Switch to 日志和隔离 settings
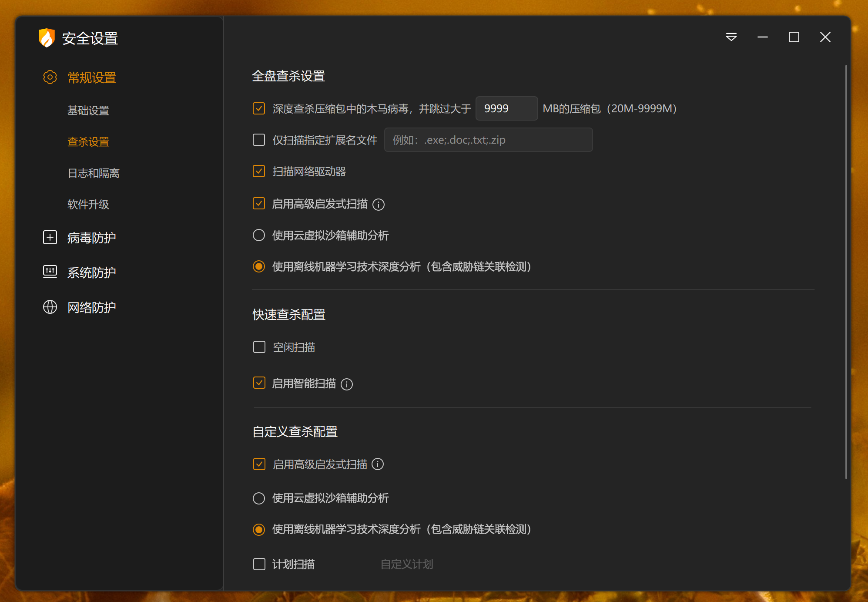This screenshot has width=868, height=602. [94, 173]
